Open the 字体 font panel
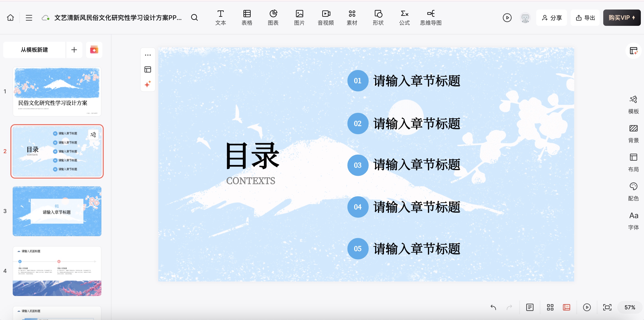The height and width of the screenshot is (320, 644). (634, 221)
